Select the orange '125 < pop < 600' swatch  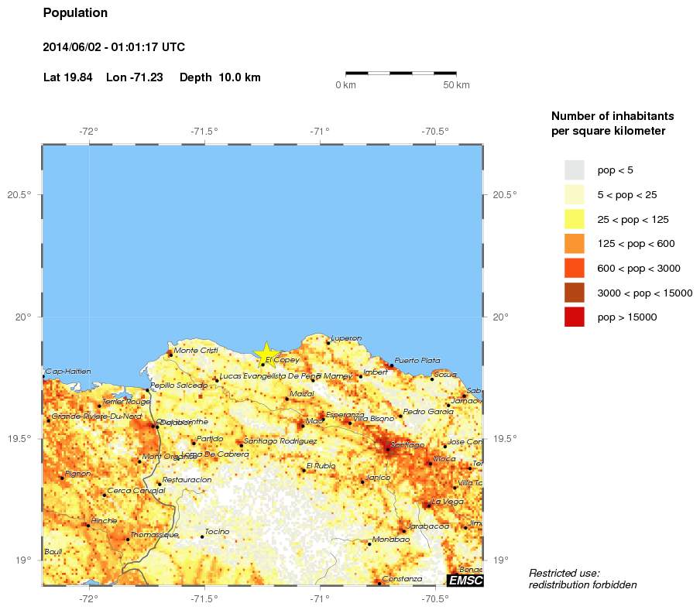pos(574,243)
